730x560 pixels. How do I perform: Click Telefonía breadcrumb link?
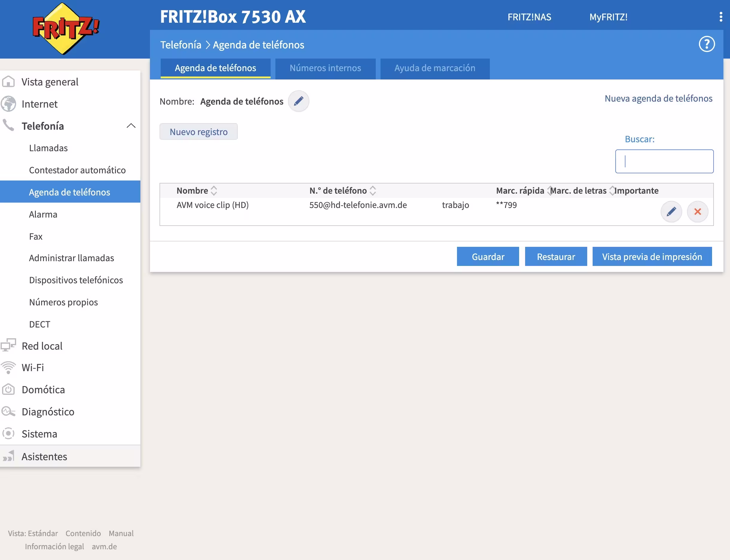pos(181,45)
